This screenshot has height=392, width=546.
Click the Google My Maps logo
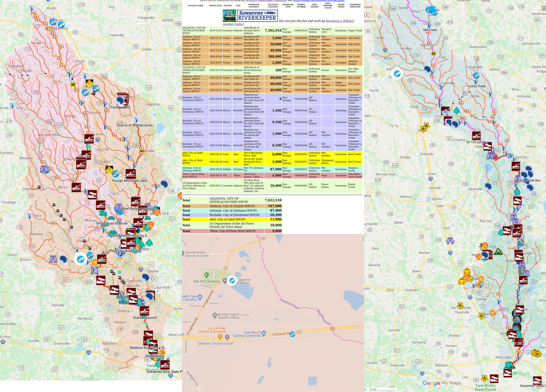coord(442,383)
